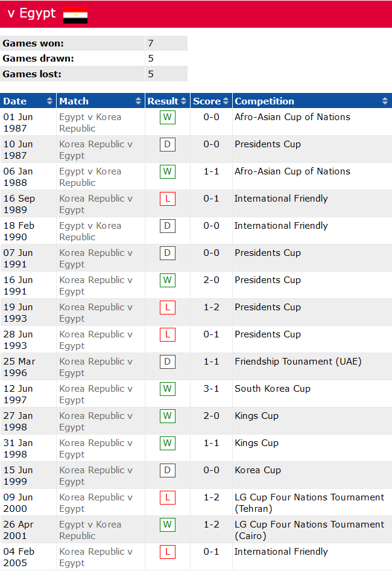Image resolution: width=392 pixels, height=571 pixels.
Task: Click the 3-1 score of South Korea Cup
Action: click(211, 389)
